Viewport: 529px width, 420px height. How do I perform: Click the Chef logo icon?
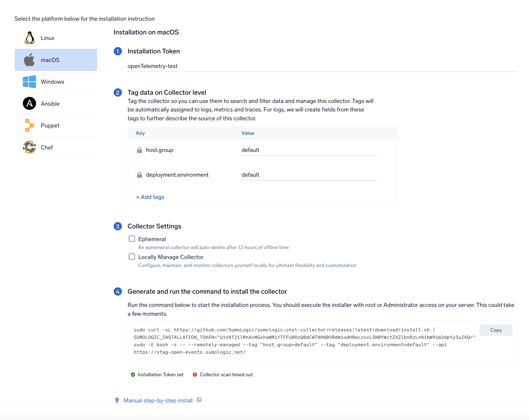point(29,147)
